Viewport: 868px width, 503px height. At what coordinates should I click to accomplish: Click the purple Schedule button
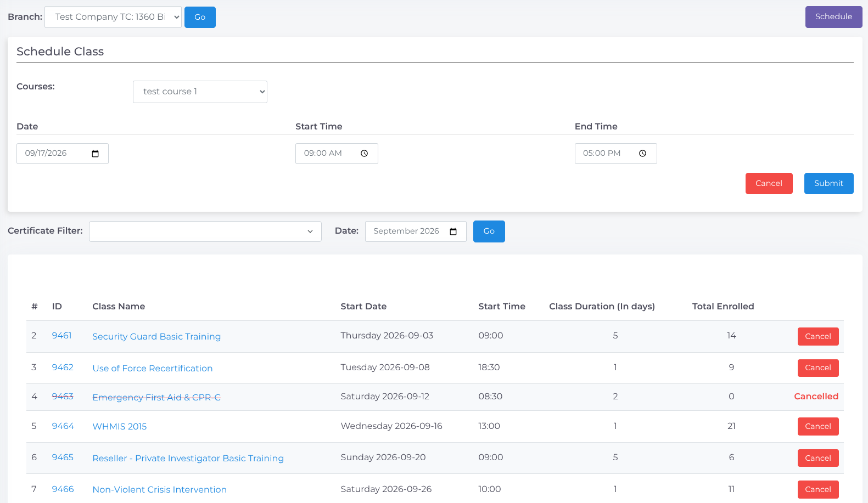click(x=833, y=17)
